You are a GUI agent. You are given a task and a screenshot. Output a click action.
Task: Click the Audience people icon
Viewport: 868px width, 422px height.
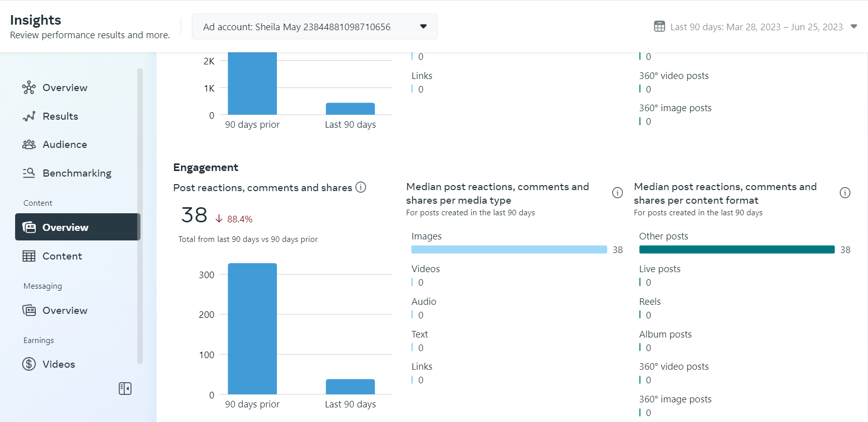pyautogui.click(x=29, y=144)
